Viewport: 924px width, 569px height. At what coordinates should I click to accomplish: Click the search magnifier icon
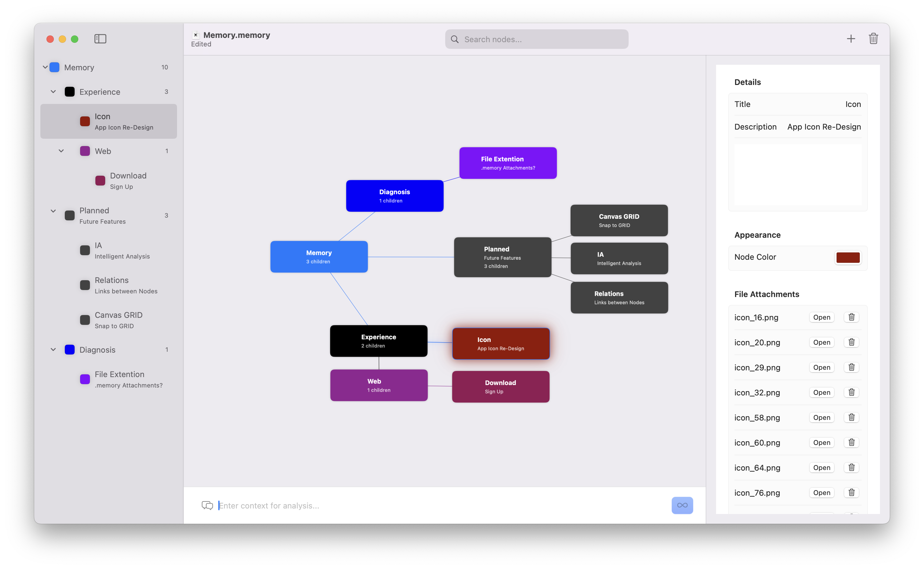[454, 39]
